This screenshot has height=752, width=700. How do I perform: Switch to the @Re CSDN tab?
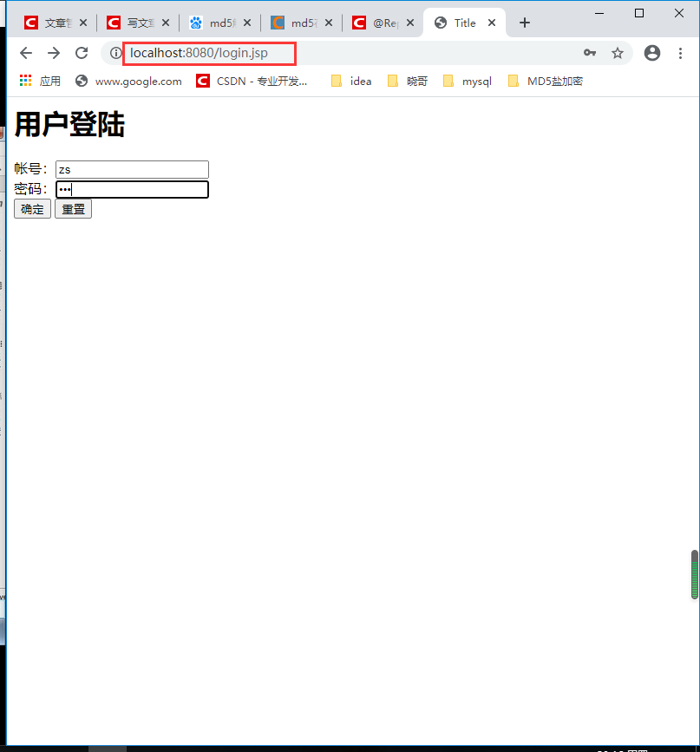pyautogui.click(x=376, y=23)
